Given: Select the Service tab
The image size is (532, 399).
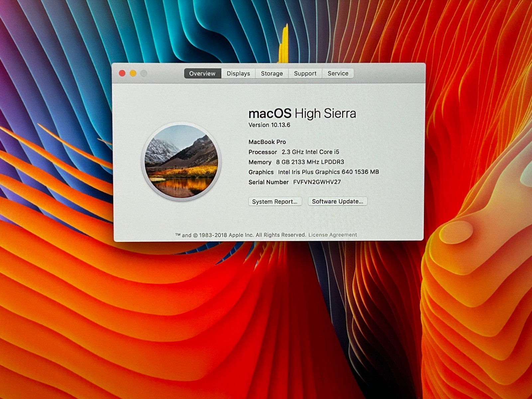Looking at the screenshot, I should point(338,73).
